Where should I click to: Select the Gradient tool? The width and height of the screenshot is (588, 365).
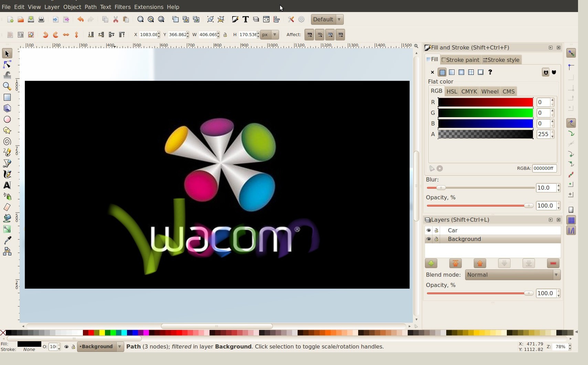[x=7, y=229]
